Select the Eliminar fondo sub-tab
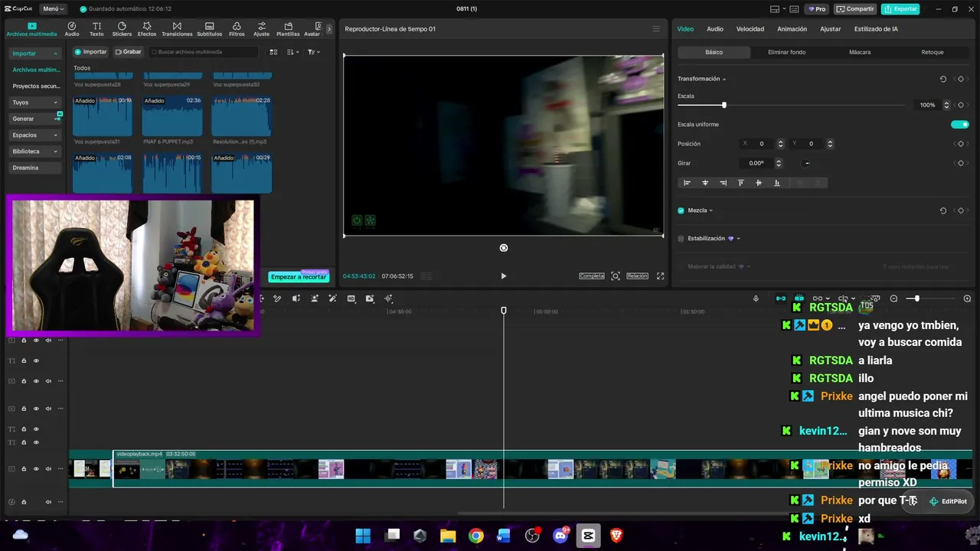The height and width of the screenshot is (551, 980). [x=786, y=52]
